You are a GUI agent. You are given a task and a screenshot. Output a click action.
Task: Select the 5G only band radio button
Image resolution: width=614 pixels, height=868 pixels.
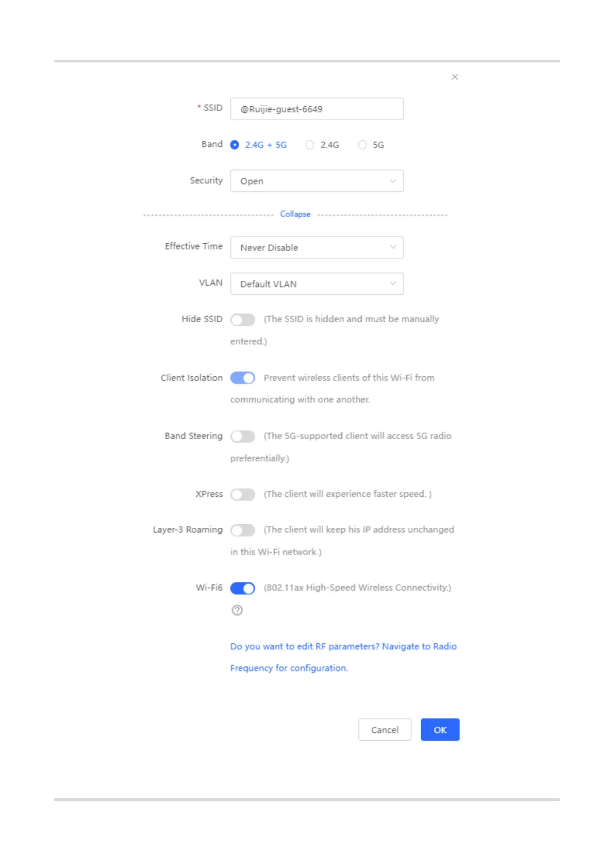pos(362,145)
